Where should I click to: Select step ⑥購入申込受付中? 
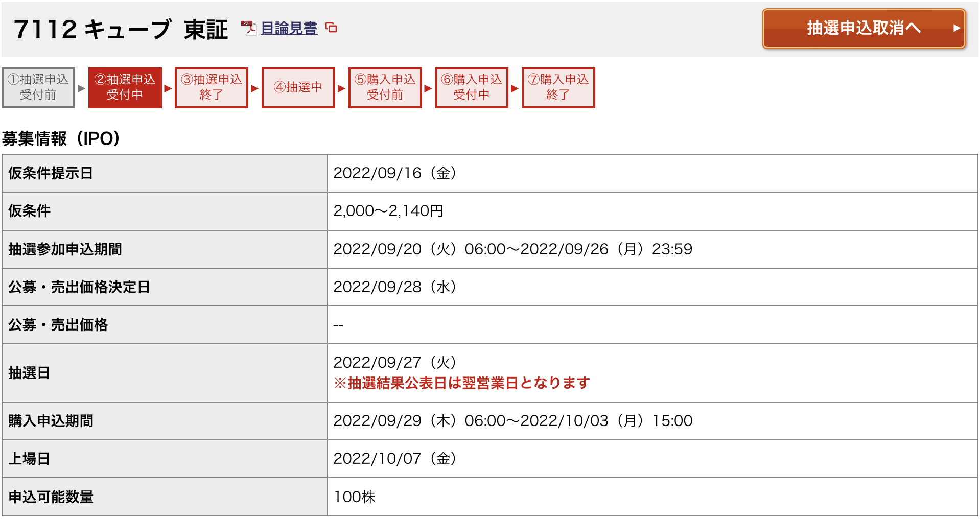pos(472,88)
